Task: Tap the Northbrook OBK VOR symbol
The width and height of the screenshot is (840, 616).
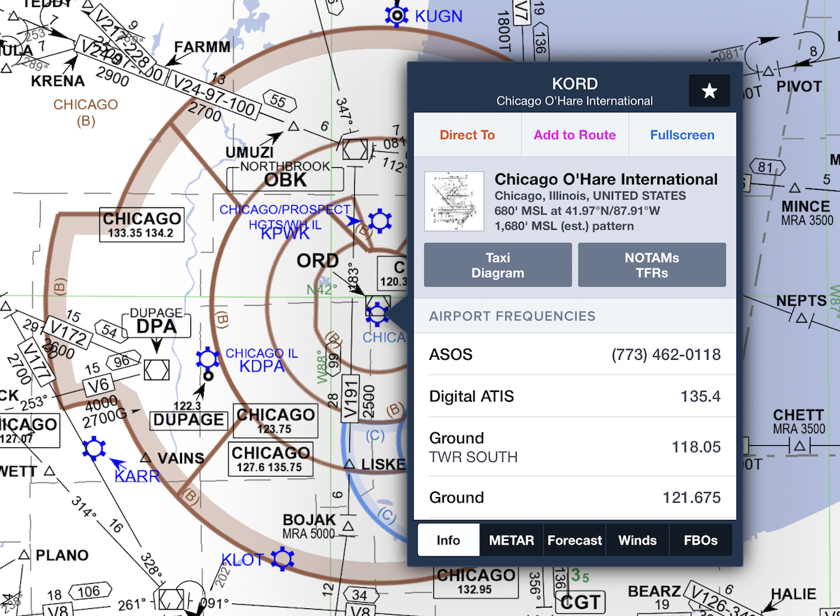Action: coord(356,149)
